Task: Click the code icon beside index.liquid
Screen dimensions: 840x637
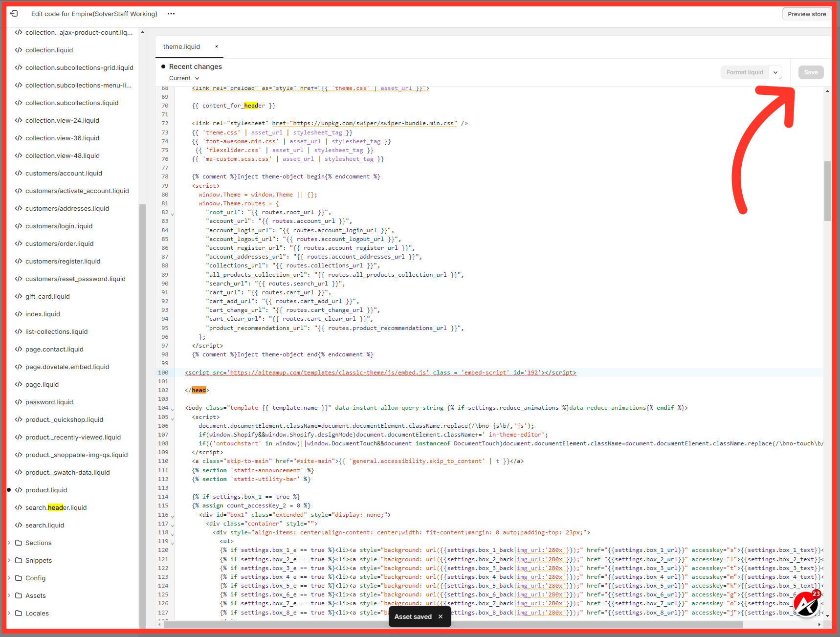Action: [19, 314]
